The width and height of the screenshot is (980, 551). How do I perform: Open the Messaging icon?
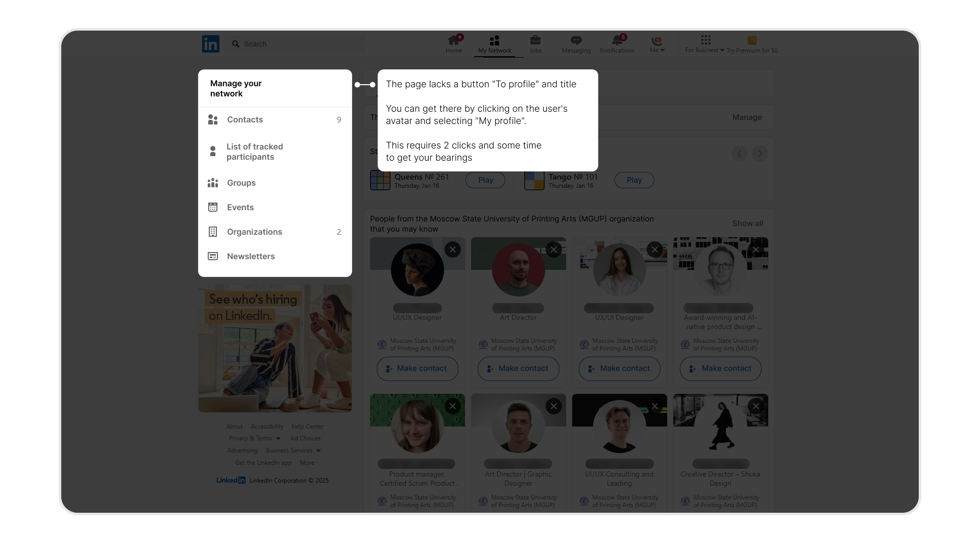(x=576, y=41)
